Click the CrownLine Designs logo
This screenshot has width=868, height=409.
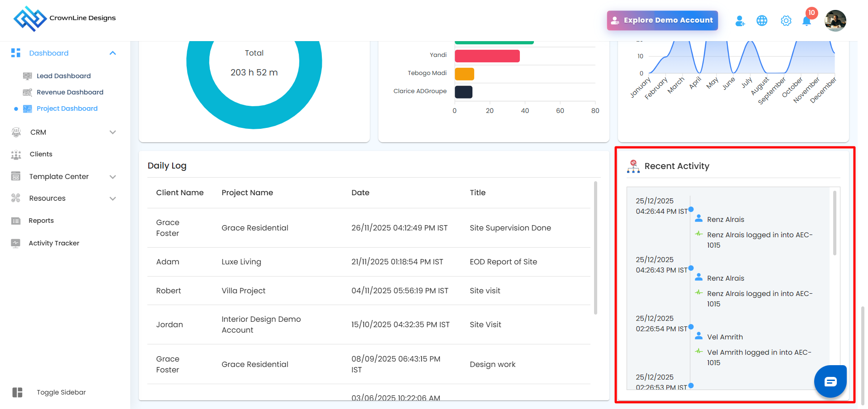click(65, 19)
